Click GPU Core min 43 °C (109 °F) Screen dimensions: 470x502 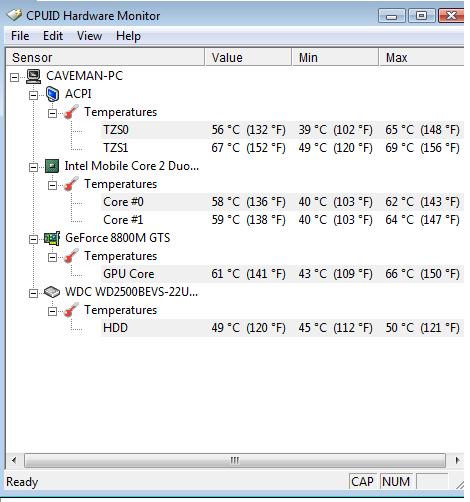tap(335, 274)
